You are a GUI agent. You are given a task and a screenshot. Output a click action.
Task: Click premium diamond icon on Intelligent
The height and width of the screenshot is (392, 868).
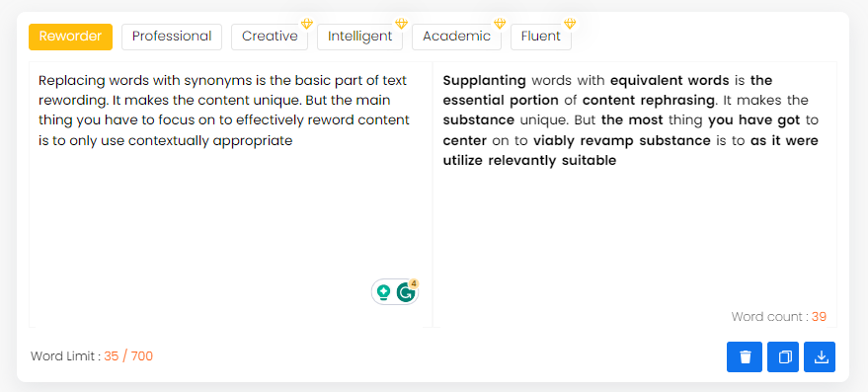401,24
